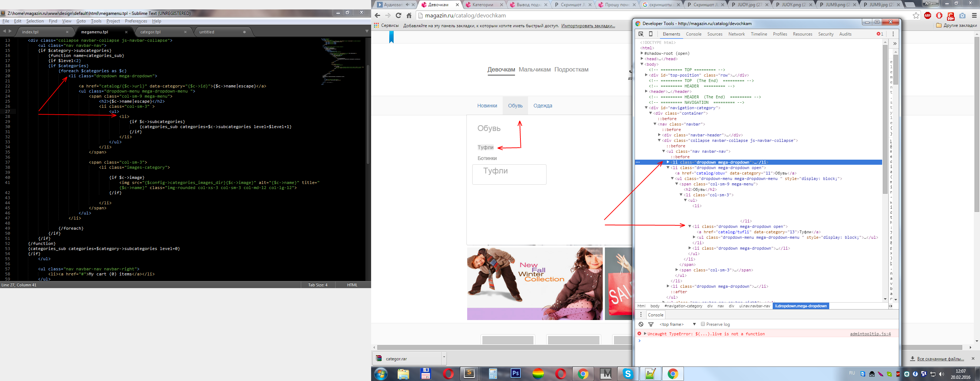This screenshot has height=381, width=980.
Task: Open Sublime's tab list dropdown arrow
Action: pos(367,31)
